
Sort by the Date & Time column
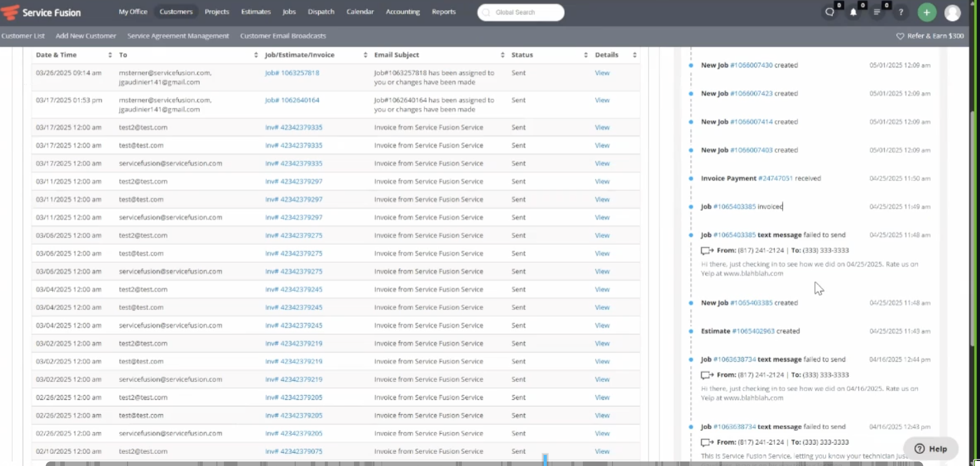click(x=109, y=55)
